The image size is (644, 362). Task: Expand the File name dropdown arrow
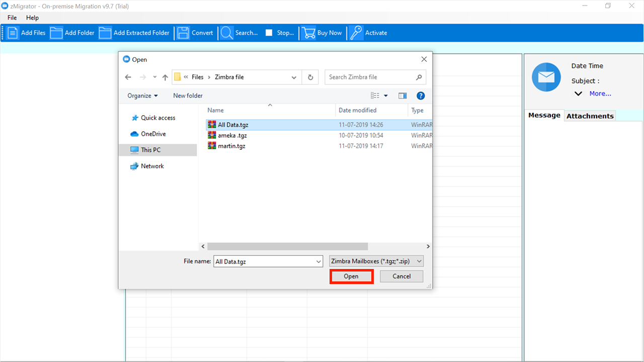pyautogui.click(x=318, y=261)
